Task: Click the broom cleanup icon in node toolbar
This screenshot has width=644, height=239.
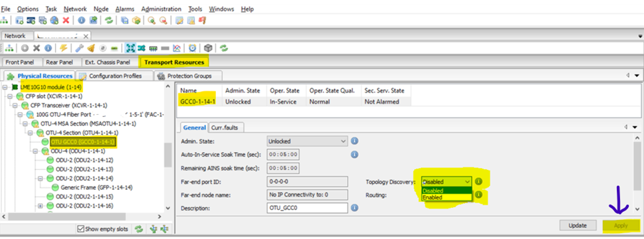Action: click(91, 48)
